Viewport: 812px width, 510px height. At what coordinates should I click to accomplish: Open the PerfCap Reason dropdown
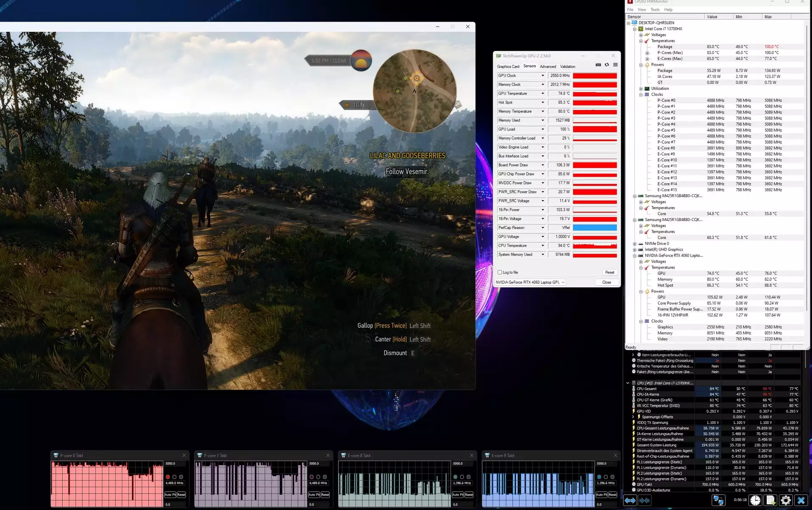pos(543,228)
